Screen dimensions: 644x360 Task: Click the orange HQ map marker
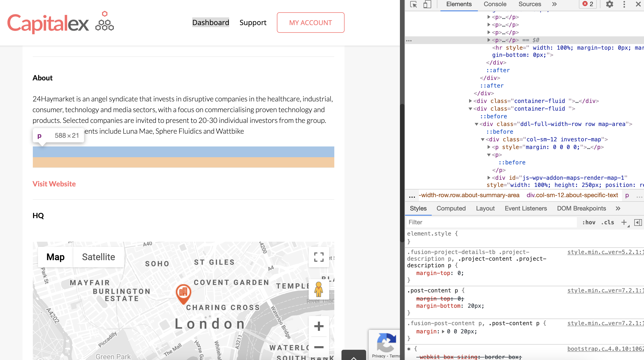(x=183, y=294)
